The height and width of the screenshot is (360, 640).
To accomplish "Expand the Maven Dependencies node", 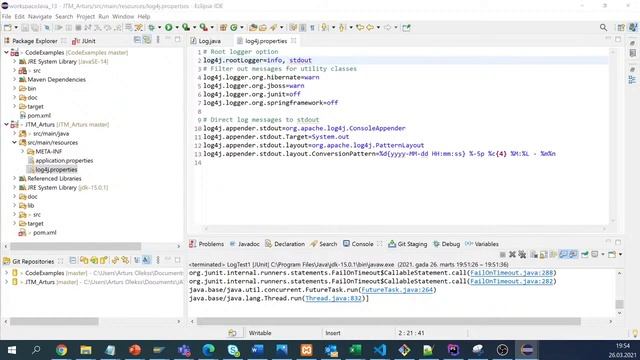I will (14, 79).
